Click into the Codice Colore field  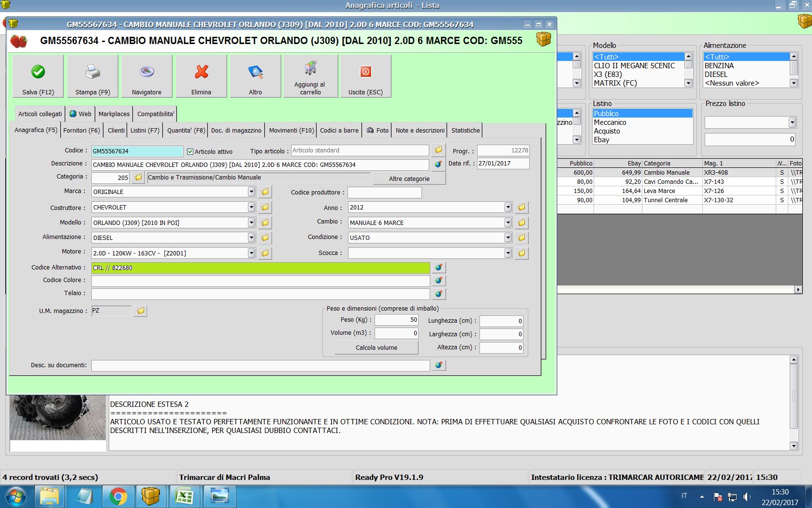(261, 281)
